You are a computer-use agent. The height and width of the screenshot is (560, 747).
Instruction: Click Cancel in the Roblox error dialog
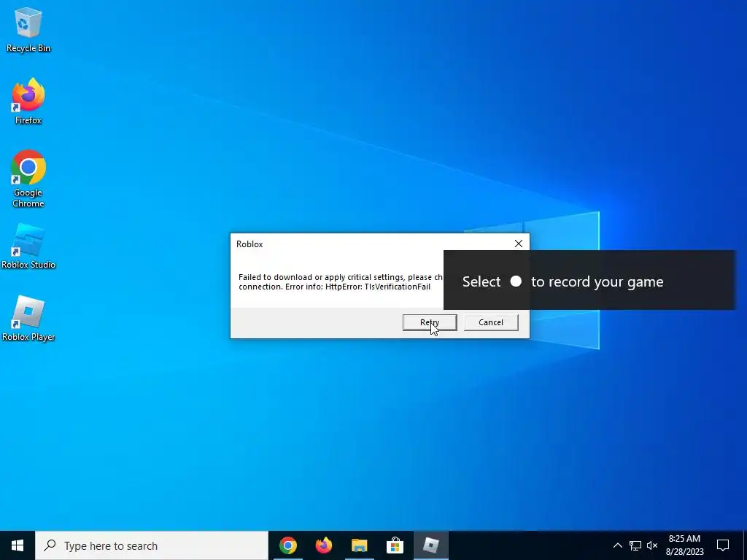[491, 322]
